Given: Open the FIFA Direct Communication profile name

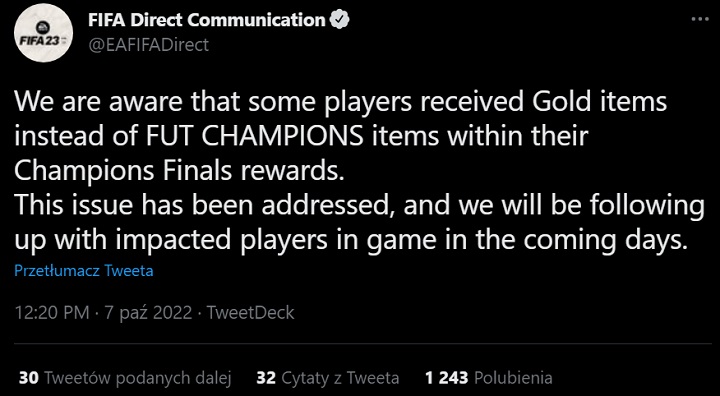Looking at the screenshot, I should point(206,20).
